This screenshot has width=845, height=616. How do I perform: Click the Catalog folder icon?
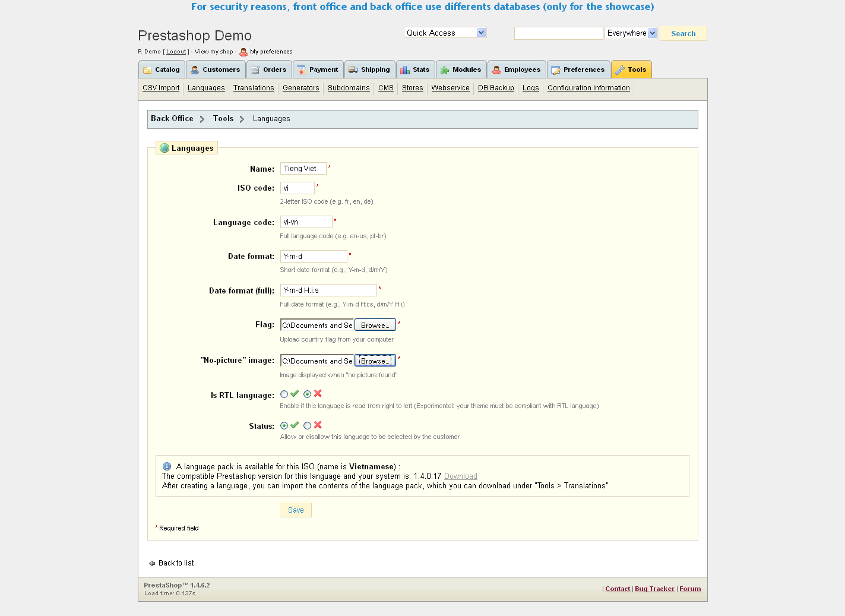(x=147, y=70)
